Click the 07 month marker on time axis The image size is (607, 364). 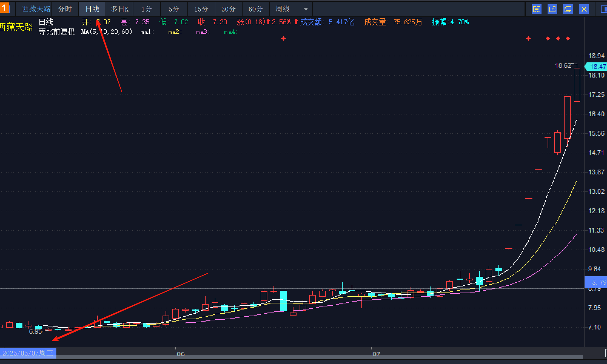tap(376, 354)
